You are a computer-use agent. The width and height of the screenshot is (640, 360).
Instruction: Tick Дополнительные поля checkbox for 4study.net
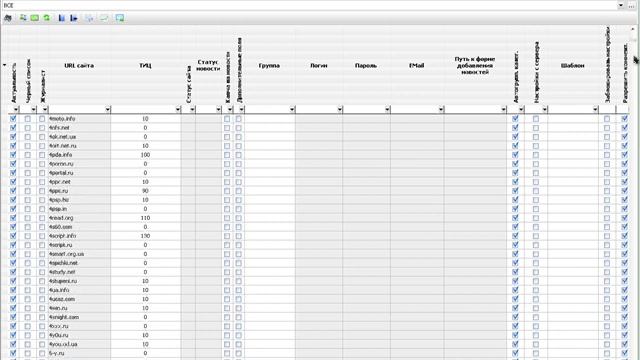tap(239, 272)
